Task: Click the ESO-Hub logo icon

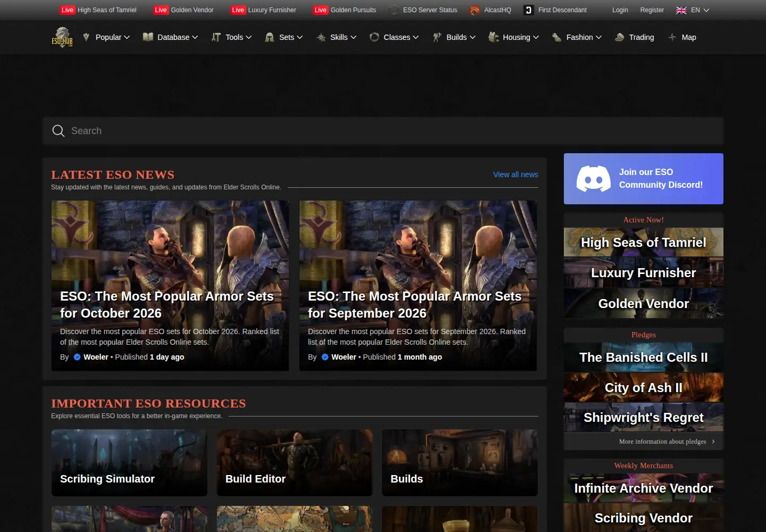Action: [62, 37]
